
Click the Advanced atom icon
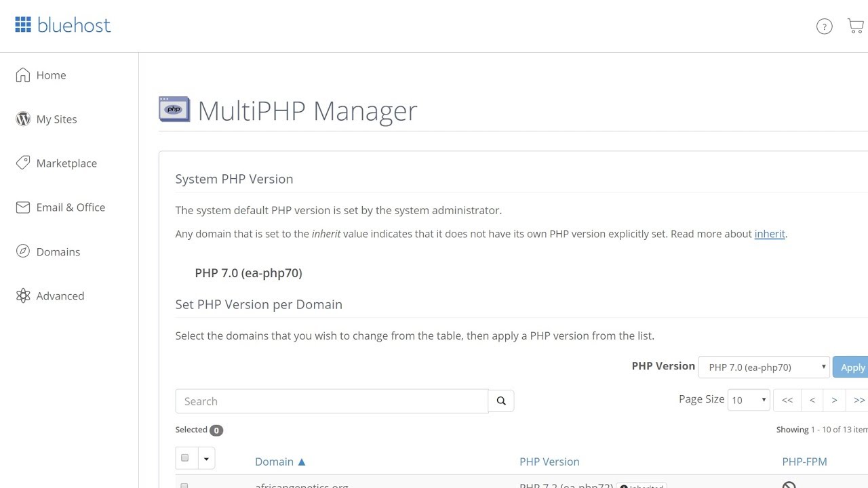tap(23, 296)
